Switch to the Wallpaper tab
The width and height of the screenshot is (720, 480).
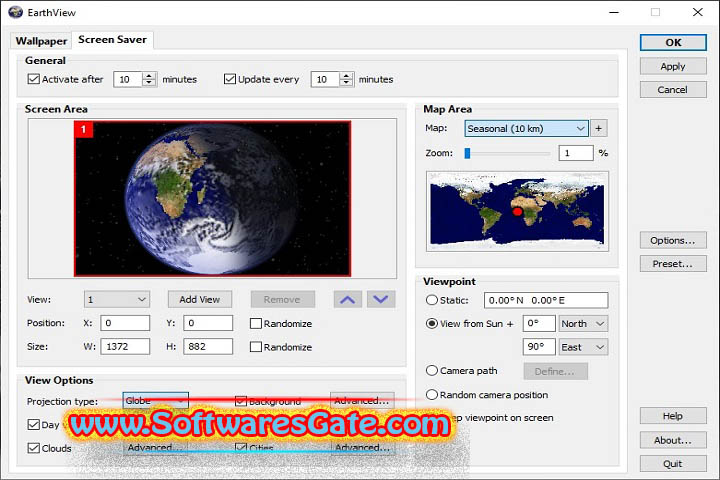point(41,41)
